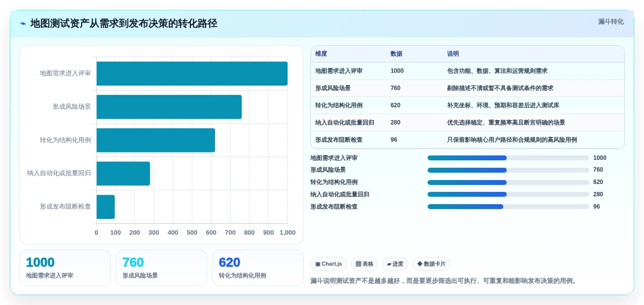Click table data value 280

[396, 122]
